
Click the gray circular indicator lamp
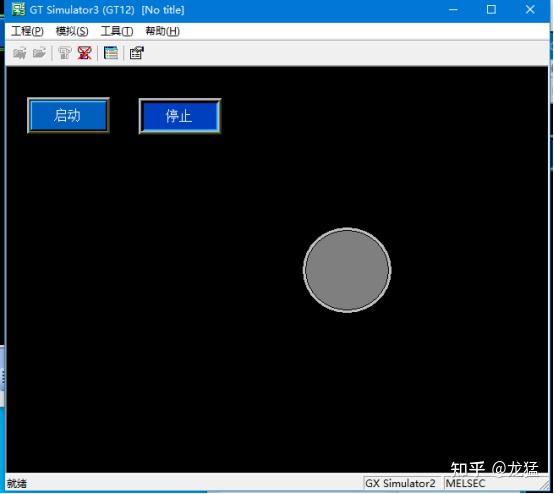tap(347, 270)
